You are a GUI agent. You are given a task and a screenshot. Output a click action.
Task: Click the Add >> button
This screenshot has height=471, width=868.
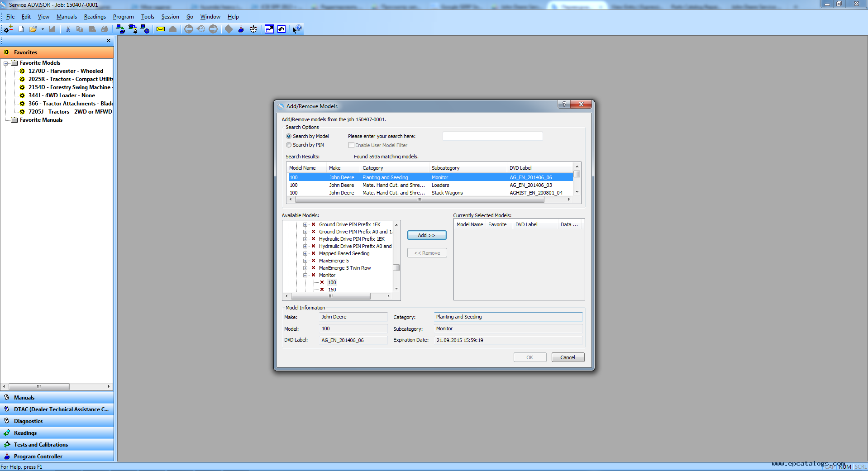pyautogui.click(x=426, y=235)
